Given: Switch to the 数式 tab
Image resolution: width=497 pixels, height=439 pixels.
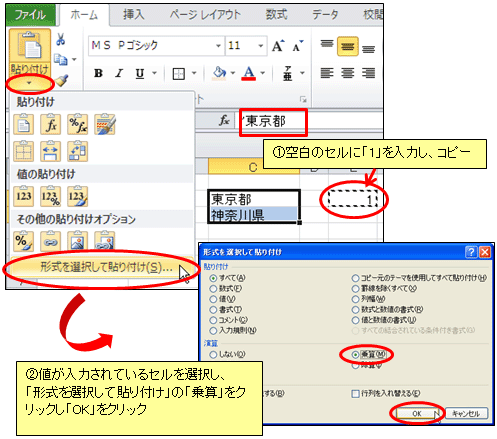Looking at the screenshot, I should click(276, 15).
